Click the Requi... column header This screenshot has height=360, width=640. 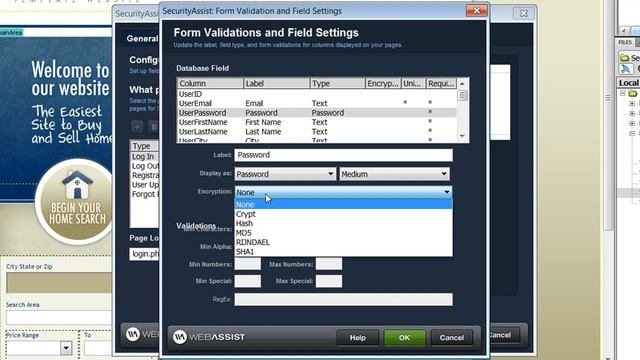click(x=441, y=83)
